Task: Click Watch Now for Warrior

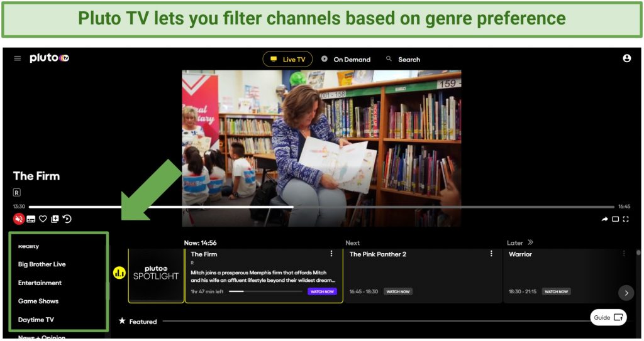Action: click(556, 291)
